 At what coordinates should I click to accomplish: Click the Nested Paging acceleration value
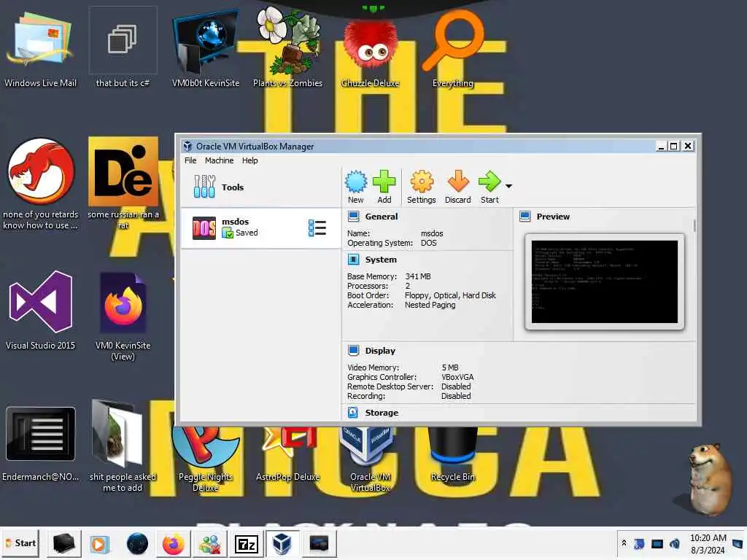coord(430,306)
